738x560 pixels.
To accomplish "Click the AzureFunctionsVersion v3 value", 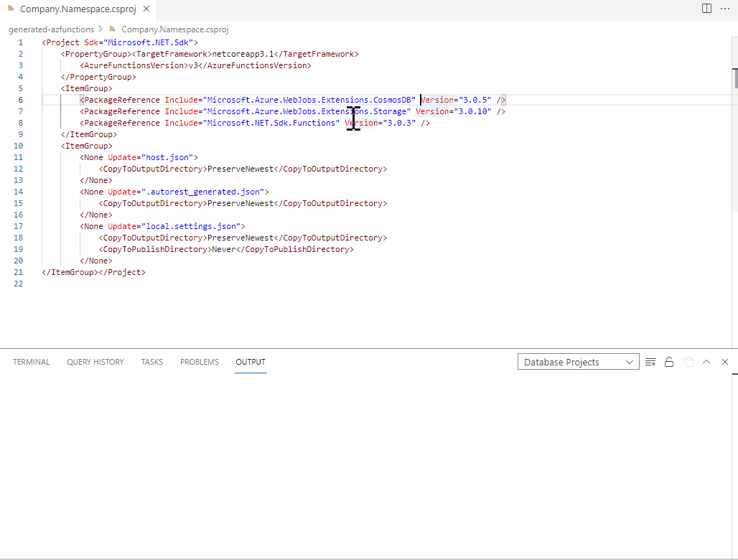I will (193, 65).
